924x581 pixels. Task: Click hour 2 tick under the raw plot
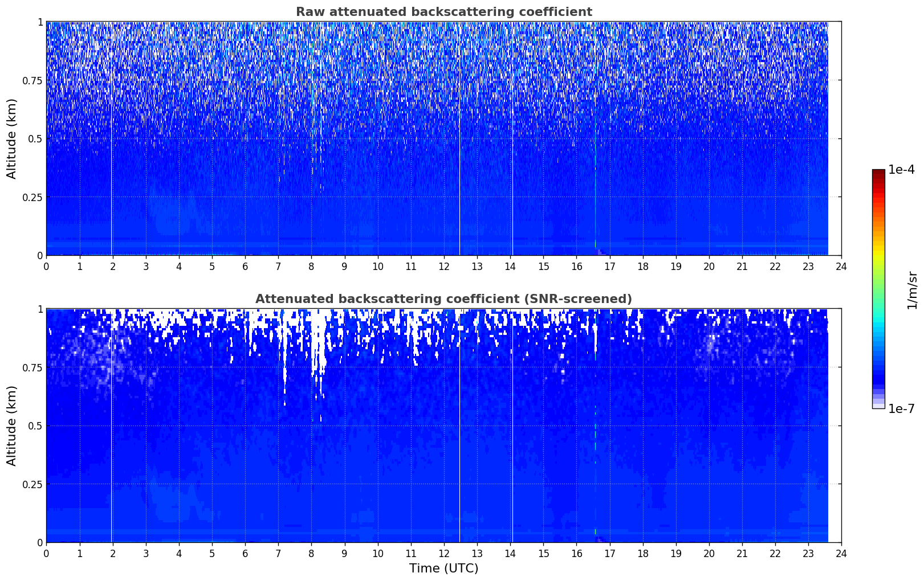[112, 266]
